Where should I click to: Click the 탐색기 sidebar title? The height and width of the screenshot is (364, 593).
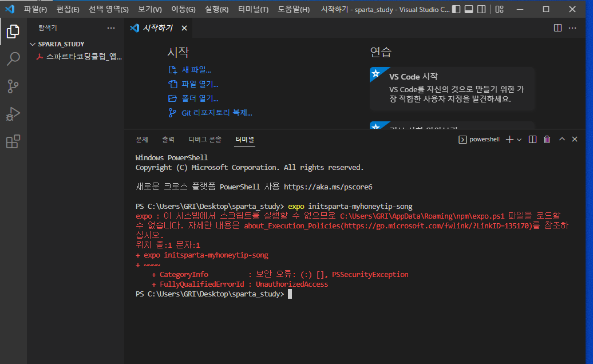point(48,28)
